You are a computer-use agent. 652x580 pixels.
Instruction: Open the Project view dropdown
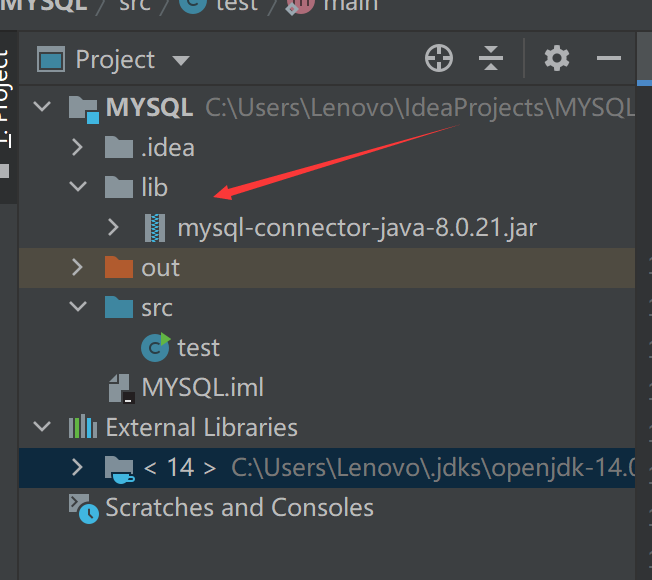point(181,61)
